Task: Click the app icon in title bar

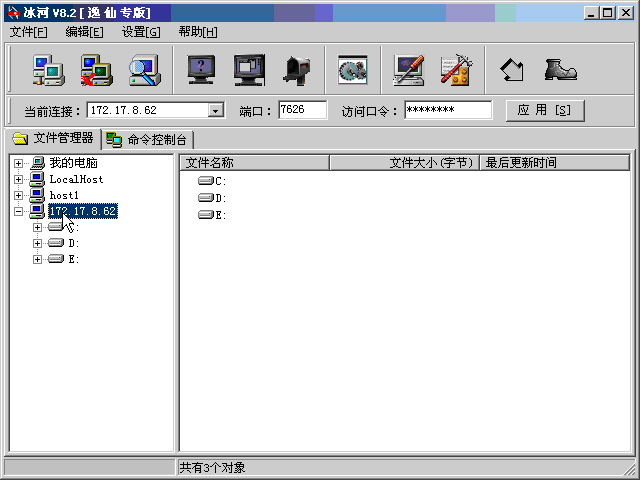Action: click(x=13, y=13)
